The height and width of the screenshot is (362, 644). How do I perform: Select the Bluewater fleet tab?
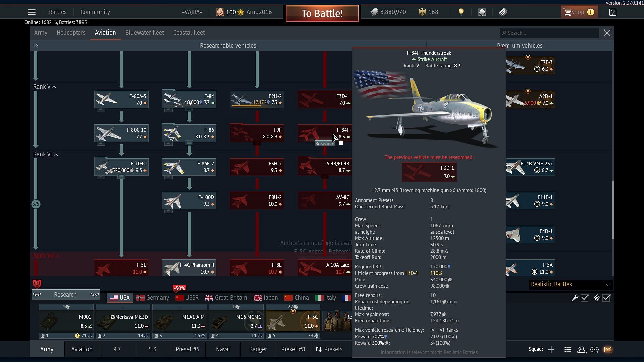pos(144,32)
